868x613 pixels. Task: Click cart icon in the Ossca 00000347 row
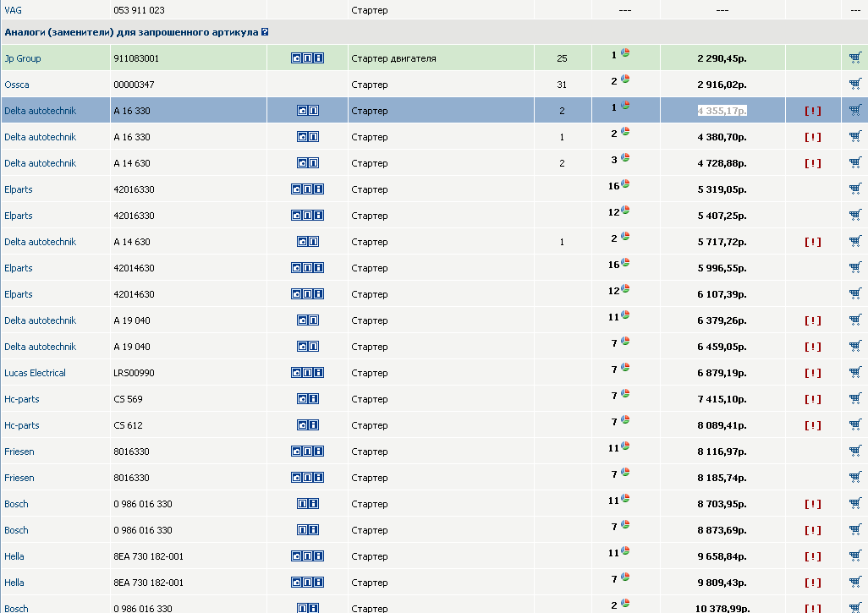pyautogui.click(x=854, y=85)
